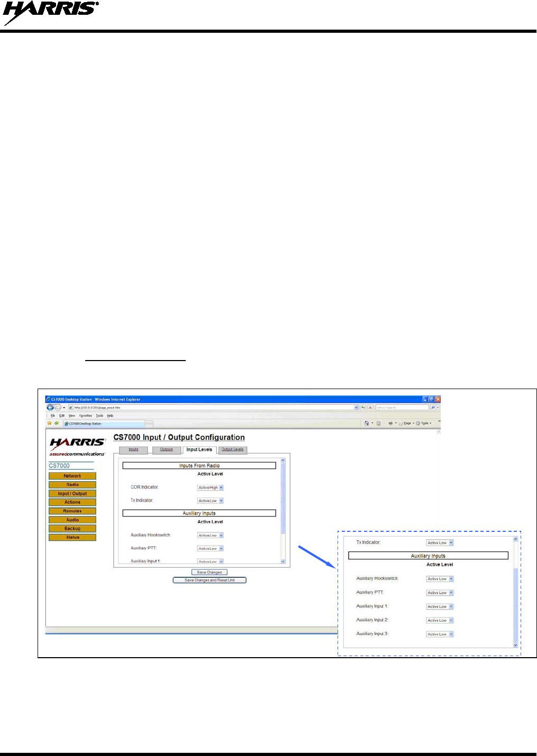537x756 pixels.
Task: Click the browser Forward arrow button
Action: pyautogui.click(x=58, y=408)
